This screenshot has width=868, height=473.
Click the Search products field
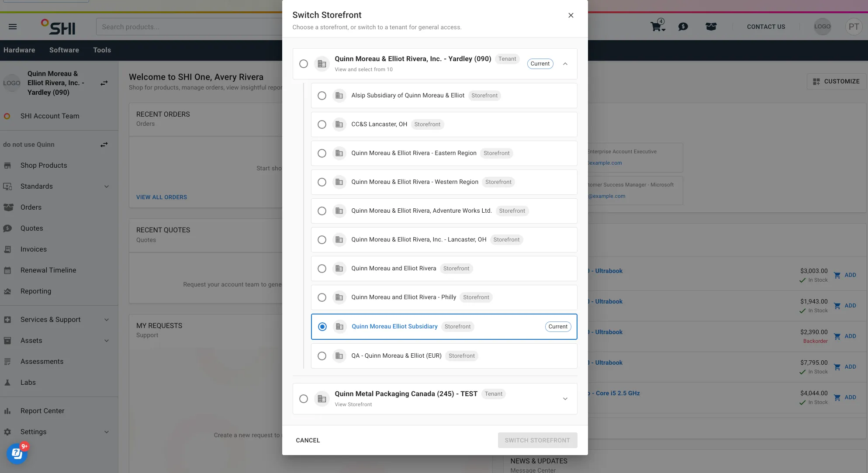tap(190, 27)
